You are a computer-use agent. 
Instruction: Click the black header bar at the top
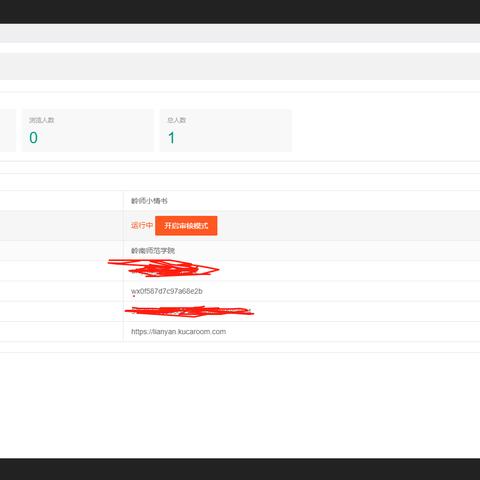coord(240,11)
